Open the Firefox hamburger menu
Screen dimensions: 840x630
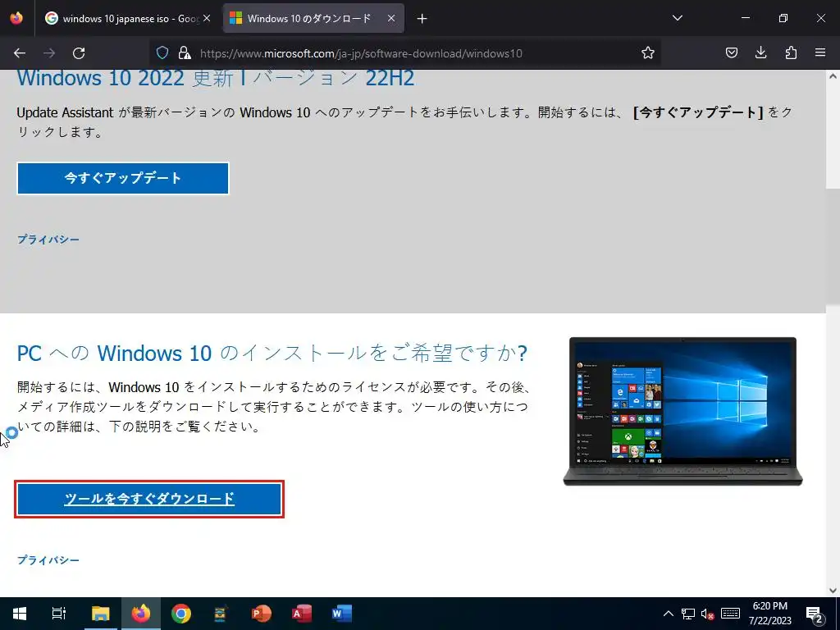[820, 52]
